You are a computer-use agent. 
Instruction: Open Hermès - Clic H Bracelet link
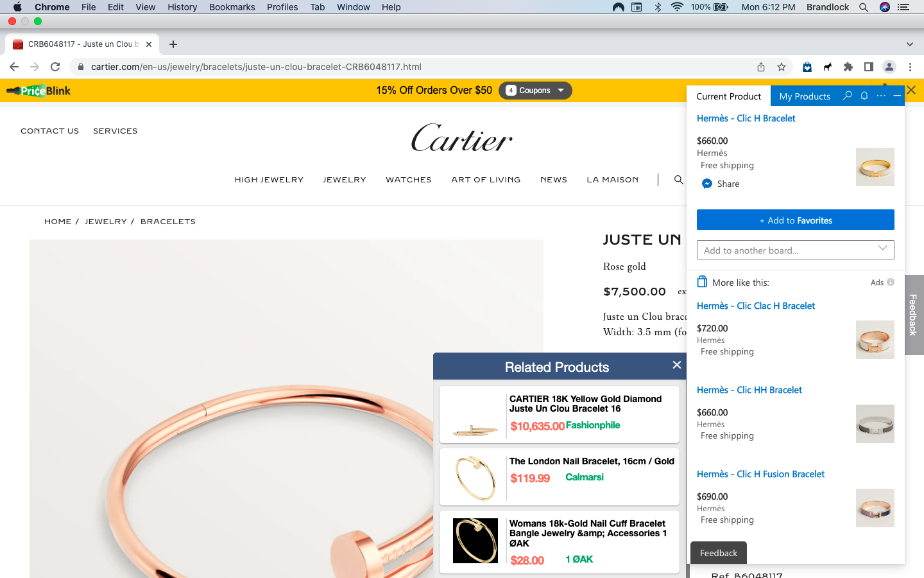tap(746, 118)
